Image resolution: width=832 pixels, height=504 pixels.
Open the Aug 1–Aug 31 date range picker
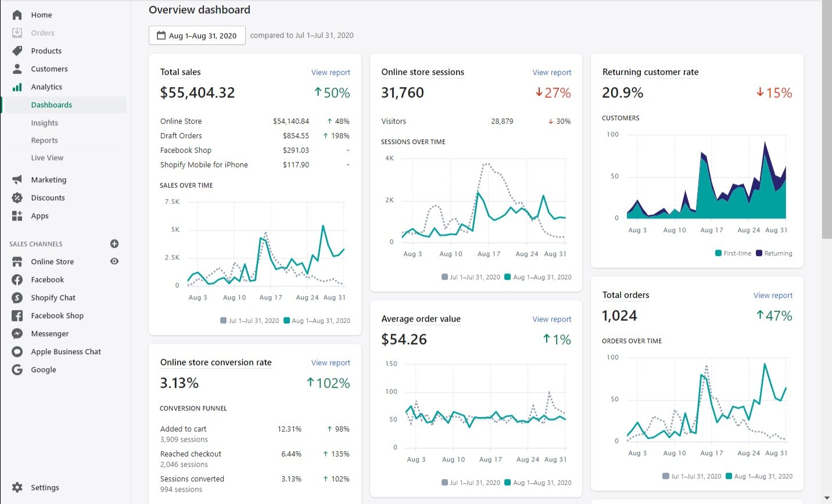click(197, 35)
